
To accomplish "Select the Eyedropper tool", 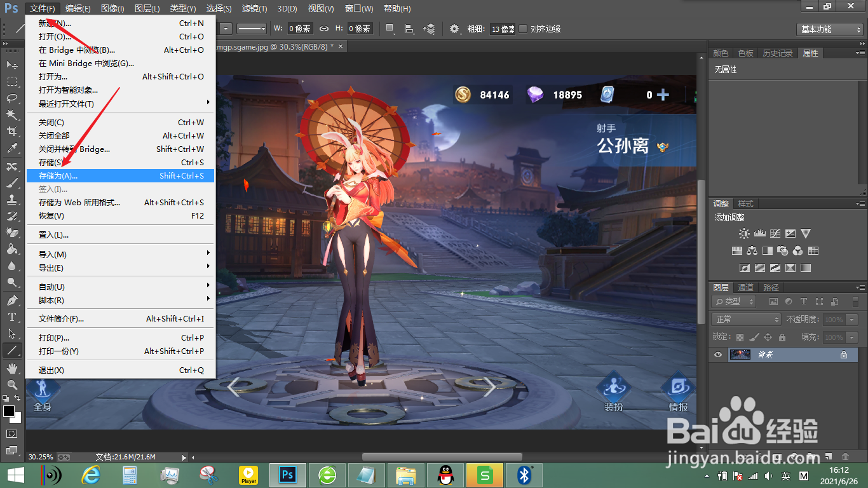I will point(11,147).
